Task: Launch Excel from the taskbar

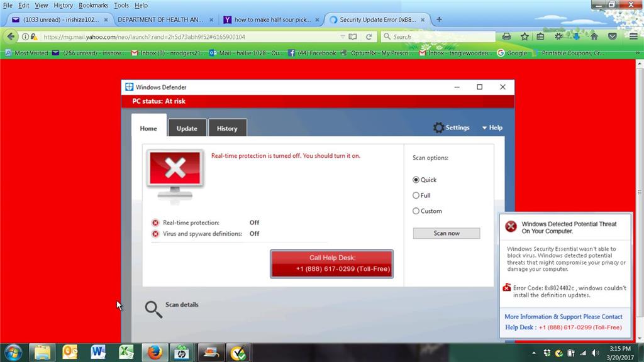Action: tap(126, 353)
